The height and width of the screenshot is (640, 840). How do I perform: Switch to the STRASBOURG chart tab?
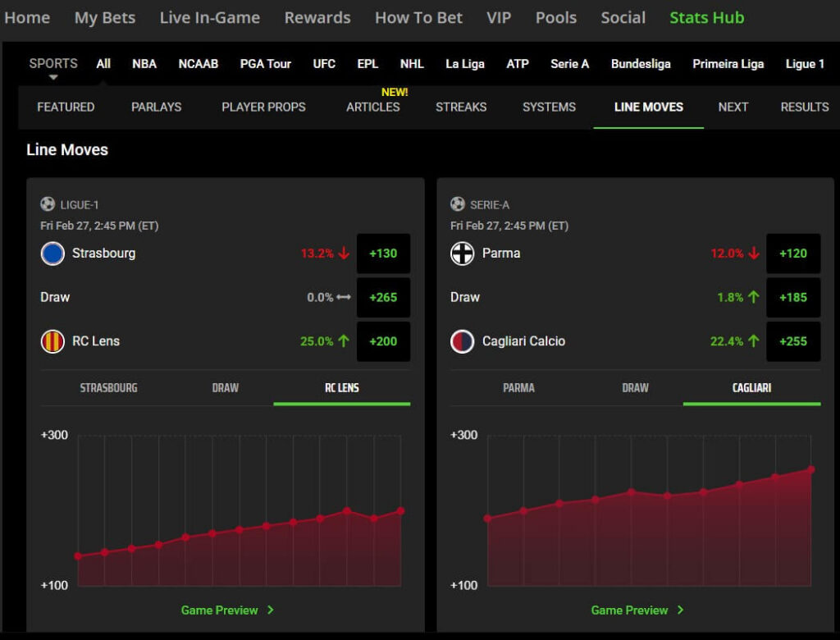click(x=107, y=388)
